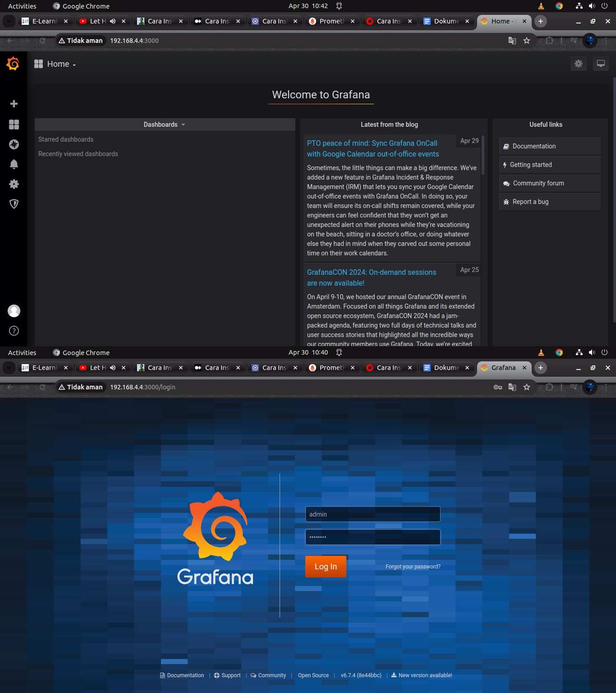Screen dimensions: 616x693
Task: Click Support link in login page footer
Action: pos(227,675)
